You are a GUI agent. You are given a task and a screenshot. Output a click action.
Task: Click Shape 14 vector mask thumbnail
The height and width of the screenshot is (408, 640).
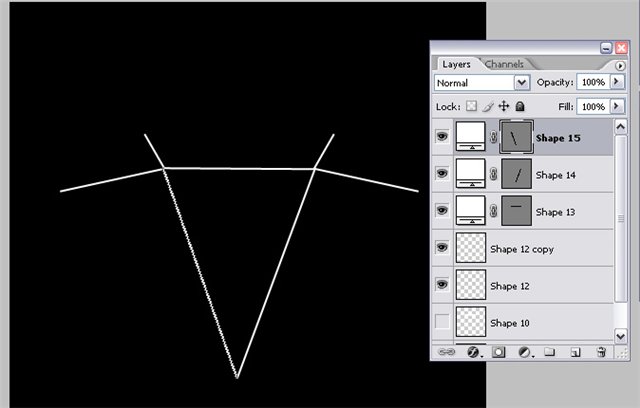(516, 174)
